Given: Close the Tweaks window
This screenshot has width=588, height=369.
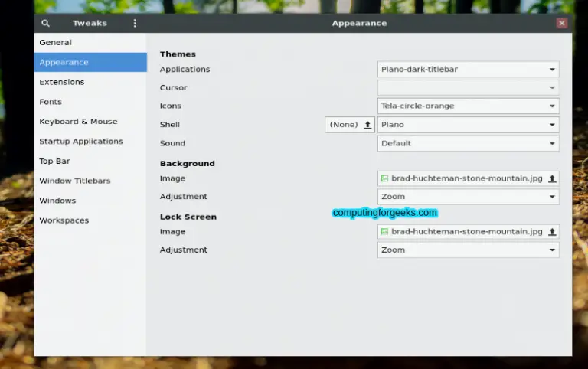Looking at the screenshot, I should coord(562,24).
